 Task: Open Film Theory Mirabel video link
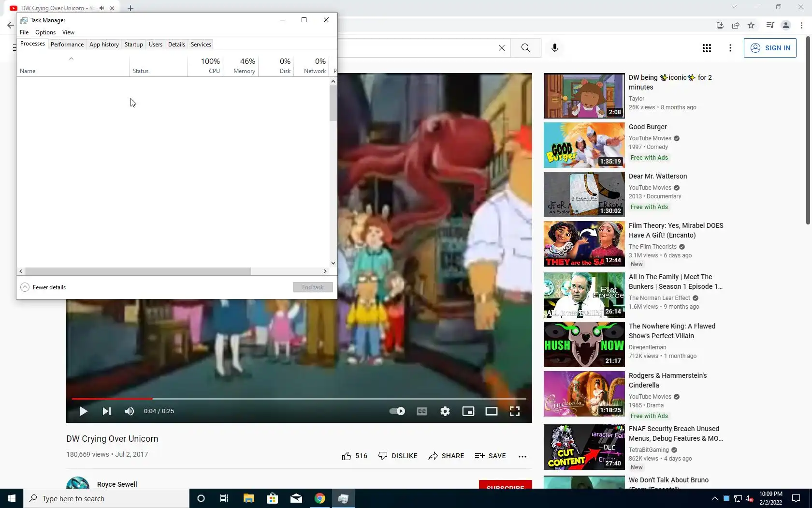(676, 230)
